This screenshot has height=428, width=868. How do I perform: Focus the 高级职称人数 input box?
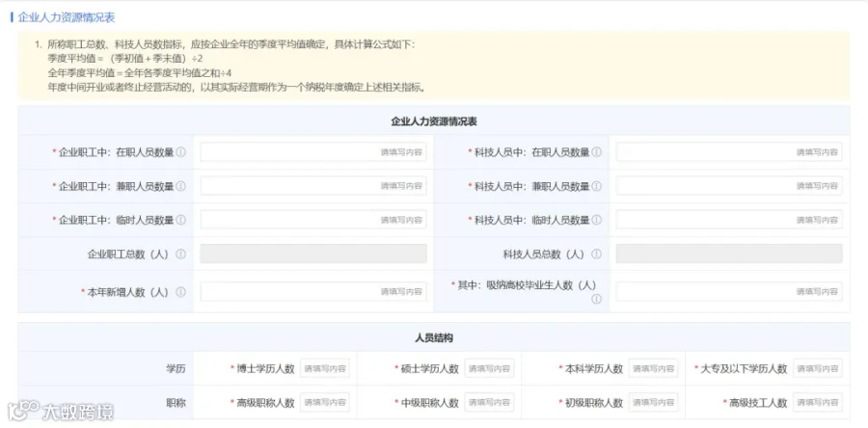click(325, 403)
